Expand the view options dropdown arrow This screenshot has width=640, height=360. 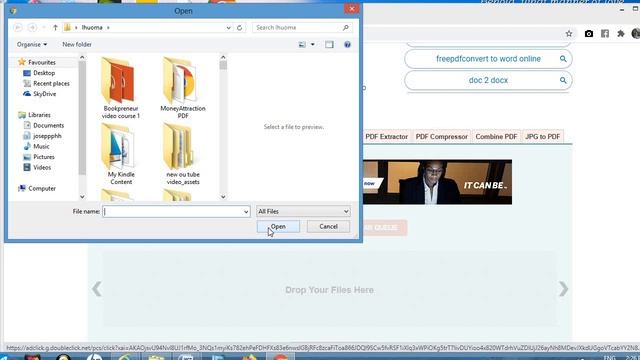click(x=313, y=44)
